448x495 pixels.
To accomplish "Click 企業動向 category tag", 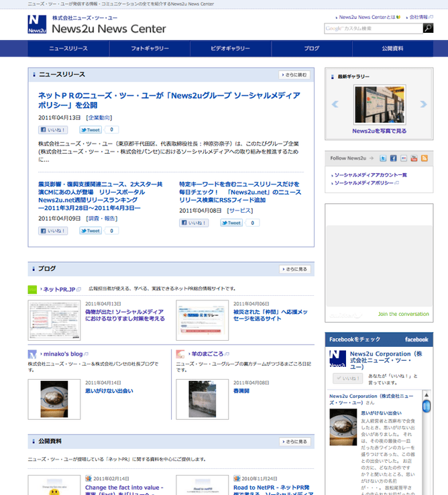I will pyautogui.click(x=99, y=118).
